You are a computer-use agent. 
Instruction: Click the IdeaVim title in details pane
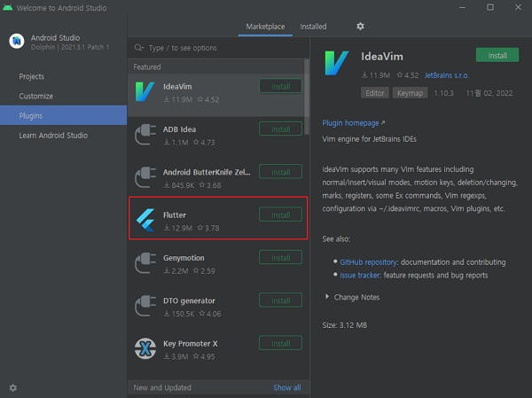[382, 57]
